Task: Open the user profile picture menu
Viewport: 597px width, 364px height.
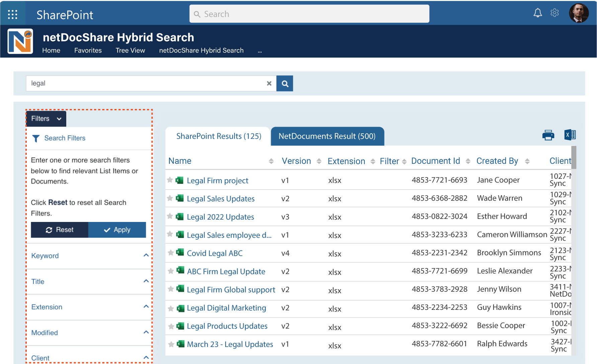Action: point(579,13)
